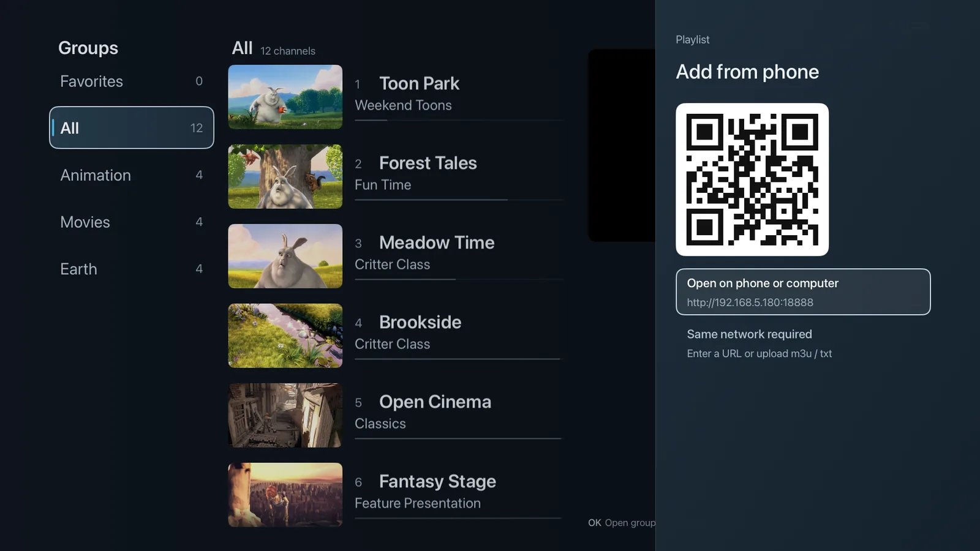The height and width of the screenshot is (551, 980).
Task: Open the Movies group
Action: click(131, 222)
